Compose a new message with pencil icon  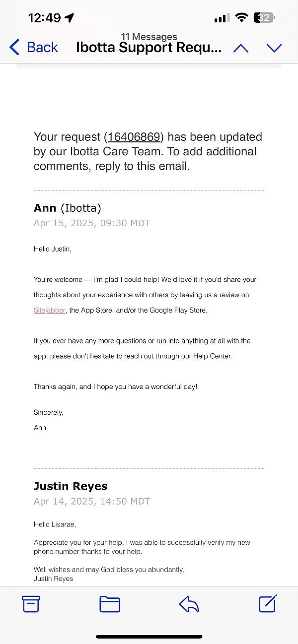click(x=268, y=603)
